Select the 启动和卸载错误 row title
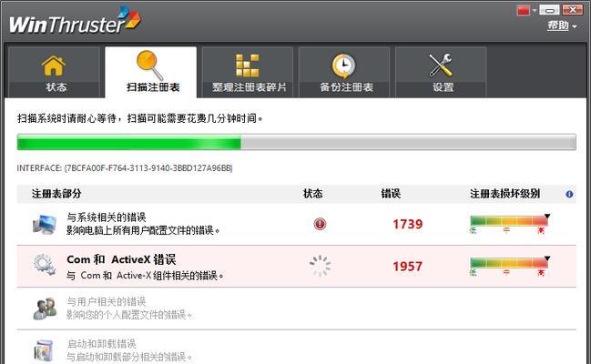 click(x=101, y=344)
